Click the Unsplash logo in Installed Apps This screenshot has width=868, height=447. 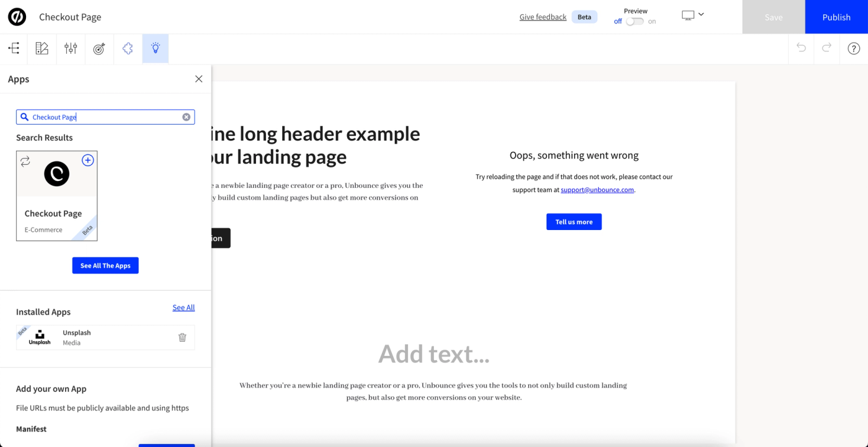[40, 337]
